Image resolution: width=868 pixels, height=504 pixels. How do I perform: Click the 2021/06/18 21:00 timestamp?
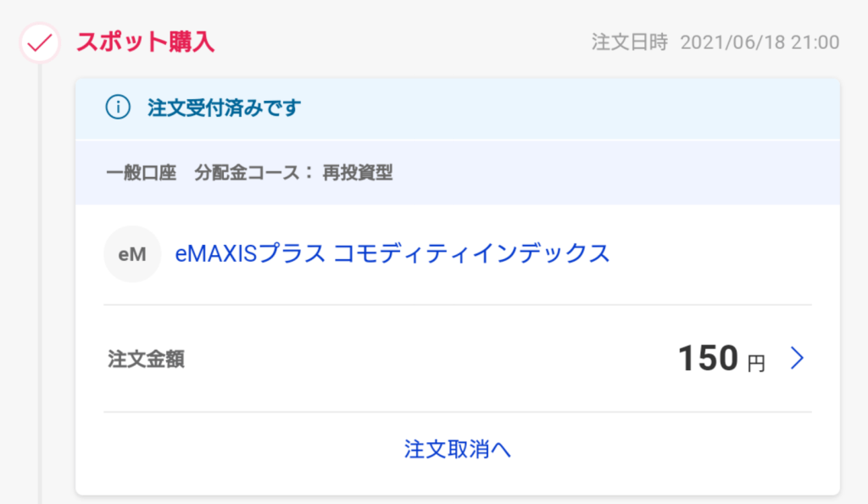tap(759, 42)
